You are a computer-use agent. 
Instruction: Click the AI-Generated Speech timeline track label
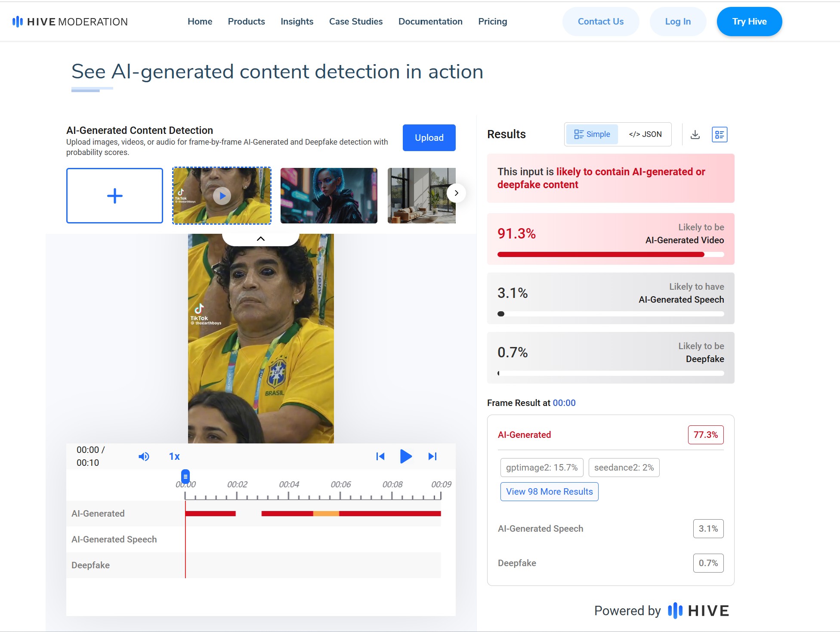click(114, 539)
